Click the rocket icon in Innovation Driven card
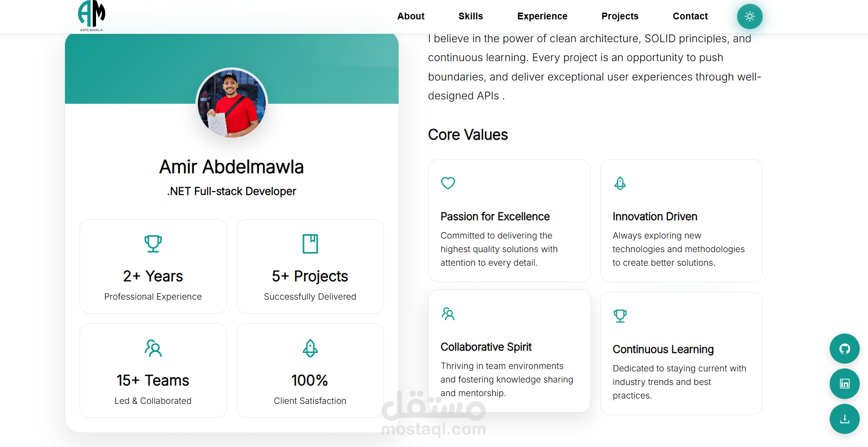 pos(620,183)
